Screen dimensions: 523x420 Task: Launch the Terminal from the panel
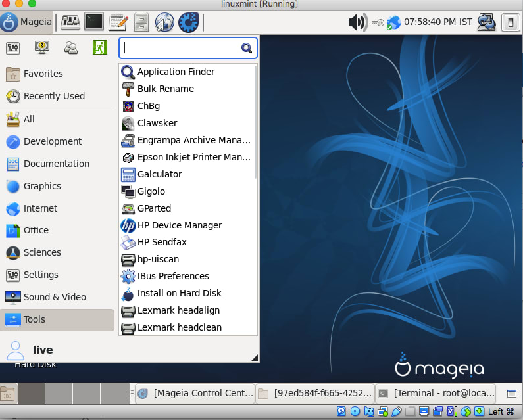click(93, 22)
